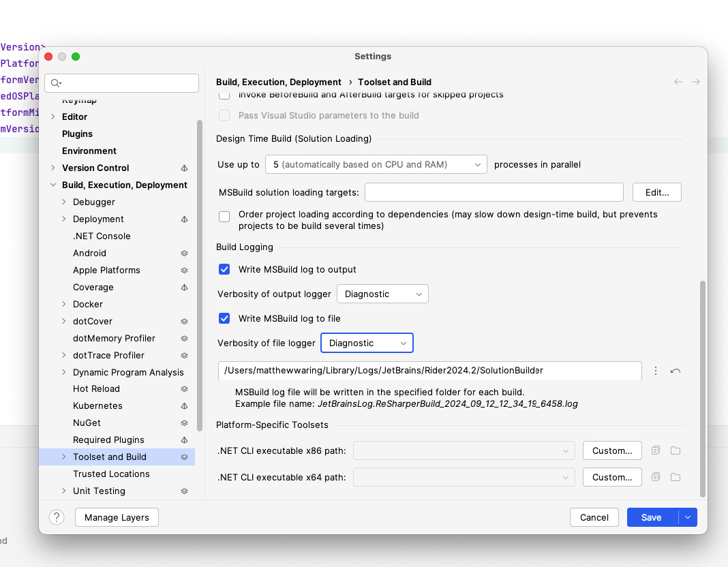The width and height of the screenshot is (728, 567).
Task: Click the layer icon beside NuGet
Action: [x=184, y=423]
